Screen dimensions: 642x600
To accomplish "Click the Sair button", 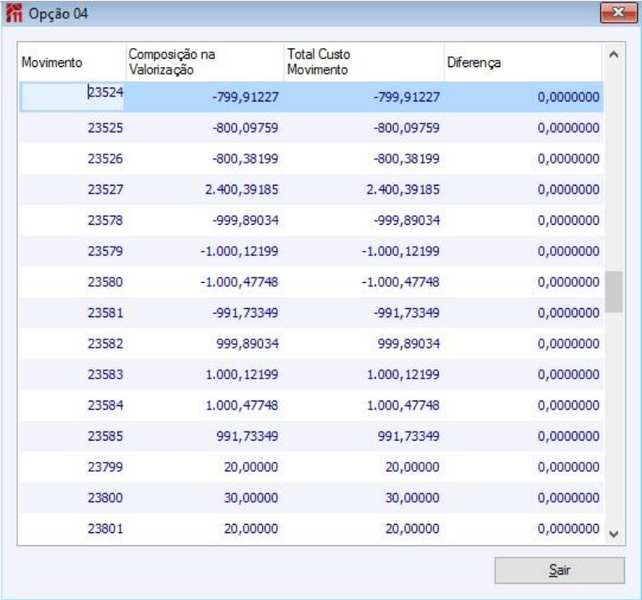I will pyautogui.click(x=559, y=570).
